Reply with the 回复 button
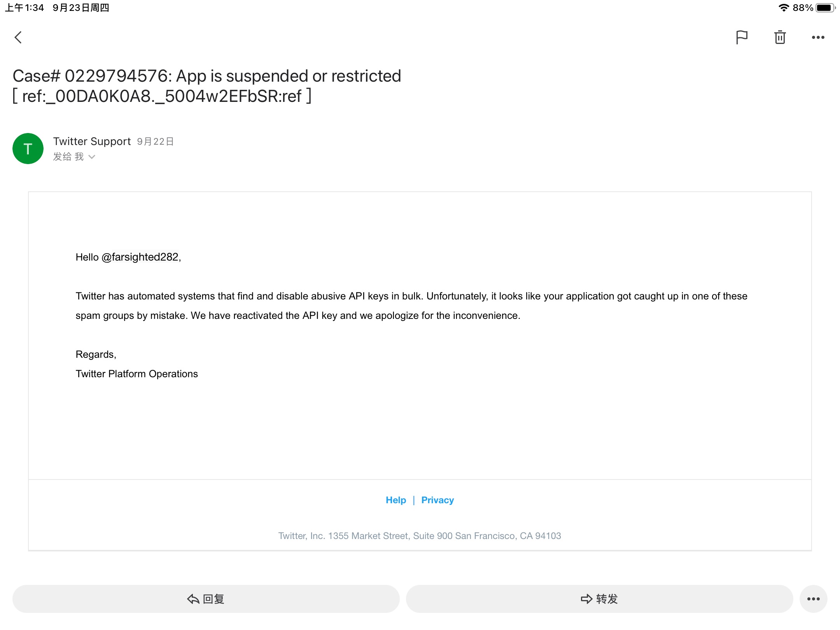This screenshot has height=630, width=840. [206, 599]
